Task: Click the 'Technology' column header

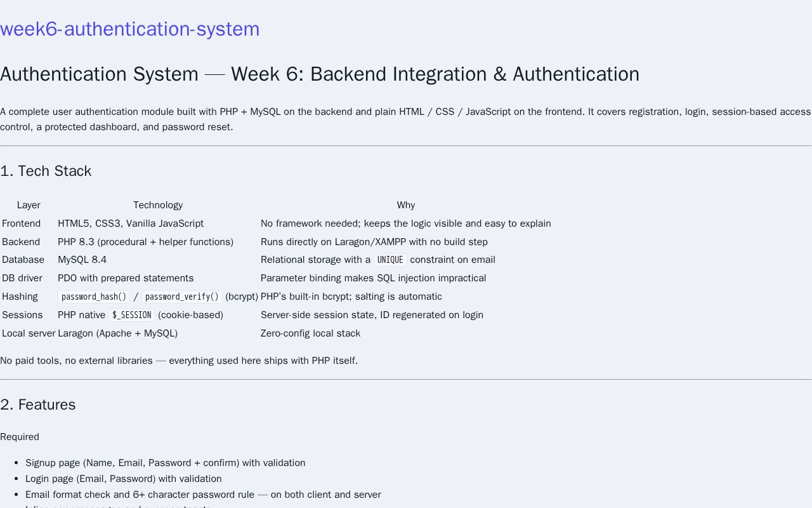Action: (x=158, y=205)
